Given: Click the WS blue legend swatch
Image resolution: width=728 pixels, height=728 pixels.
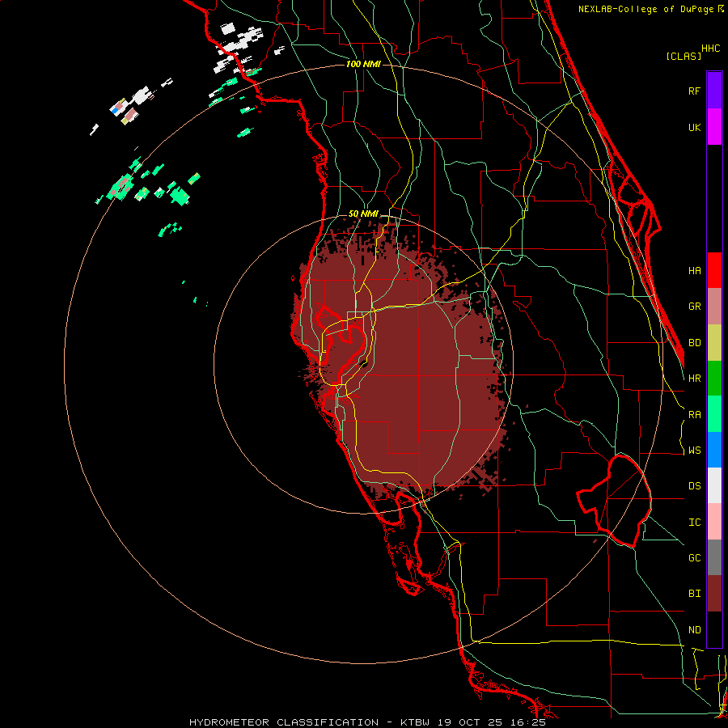Looking at the screenshot, I should pos(714,450).
